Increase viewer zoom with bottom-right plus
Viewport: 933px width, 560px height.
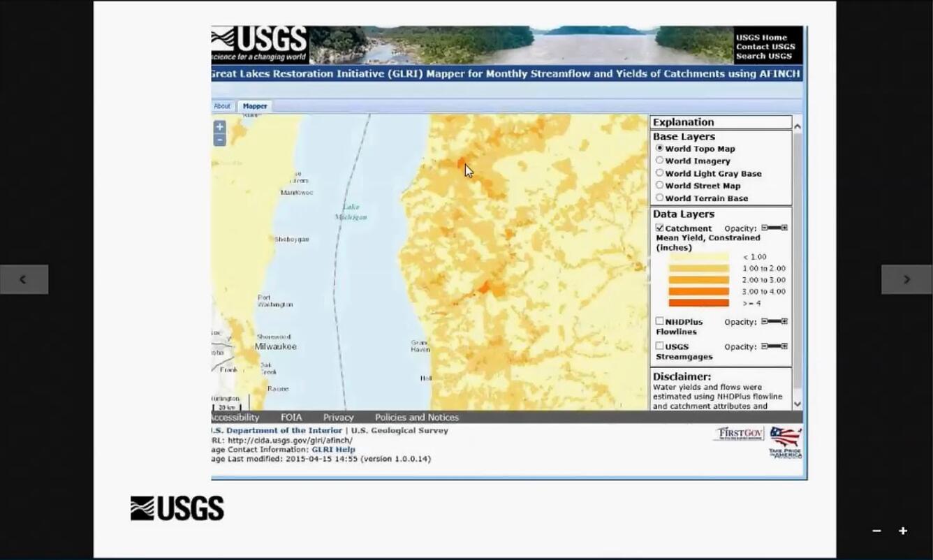click(x=903, y=531)
